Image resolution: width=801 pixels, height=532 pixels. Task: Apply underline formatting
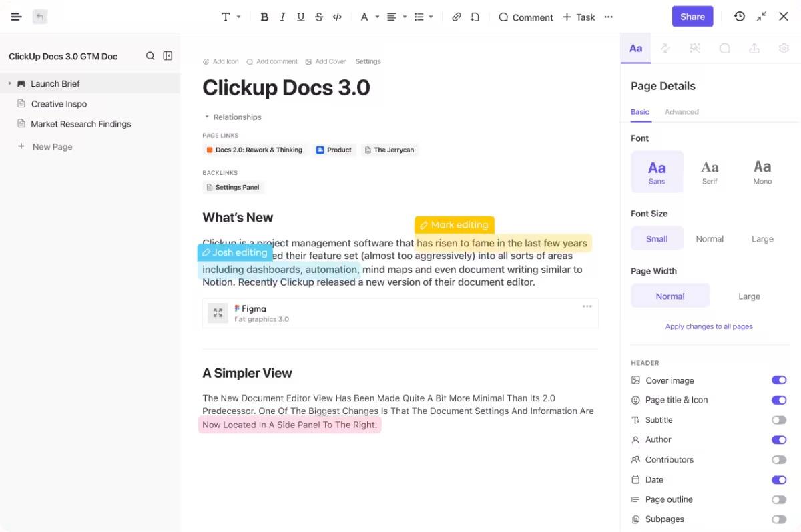pos(300,17)
